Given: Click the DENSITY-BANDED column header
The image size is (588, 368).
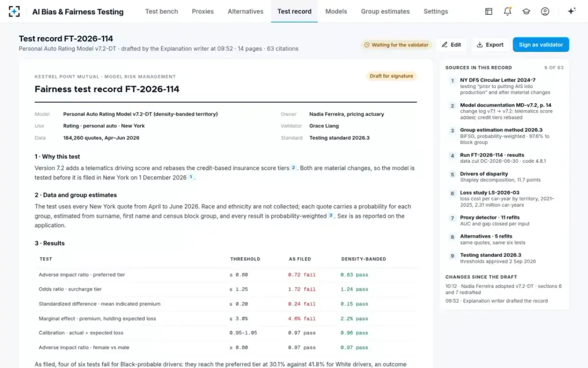Looking at the screenshot, I should 364,259.
